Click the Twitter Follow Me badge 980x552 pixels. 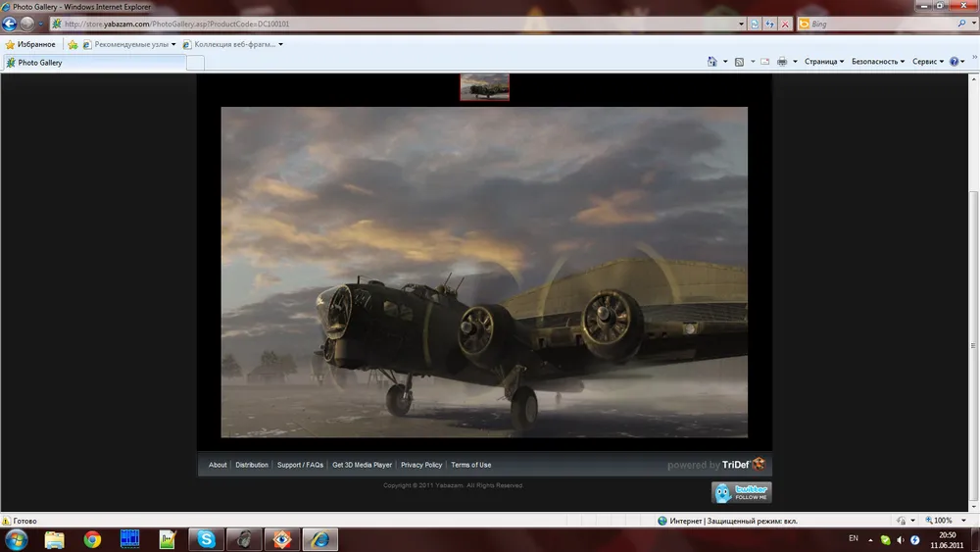pyautogui.click(x=741, y=492)
